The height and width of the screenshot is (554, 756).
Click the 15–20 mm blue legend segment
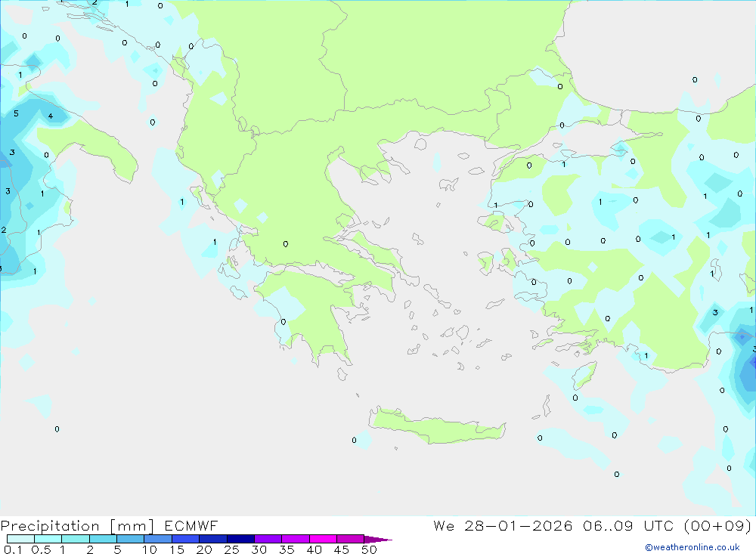[185, 539]
